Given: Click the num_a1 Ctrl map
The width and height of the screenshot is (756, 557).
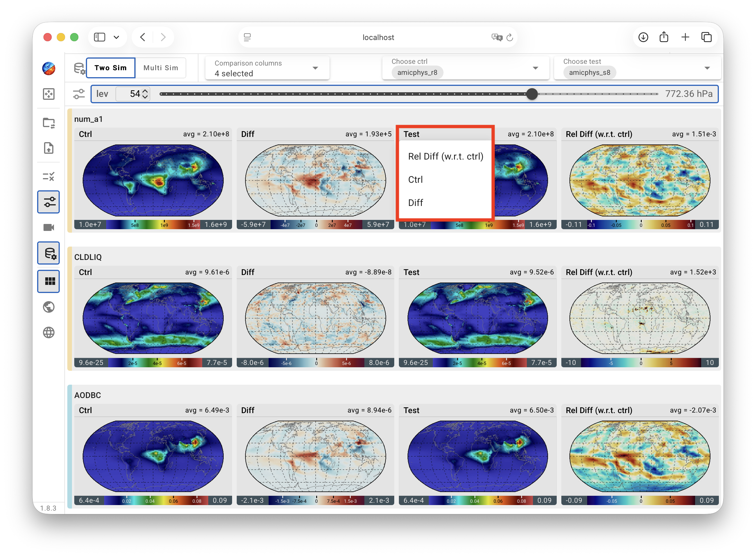Looking at the screenshot, I should tap(153, 180).
